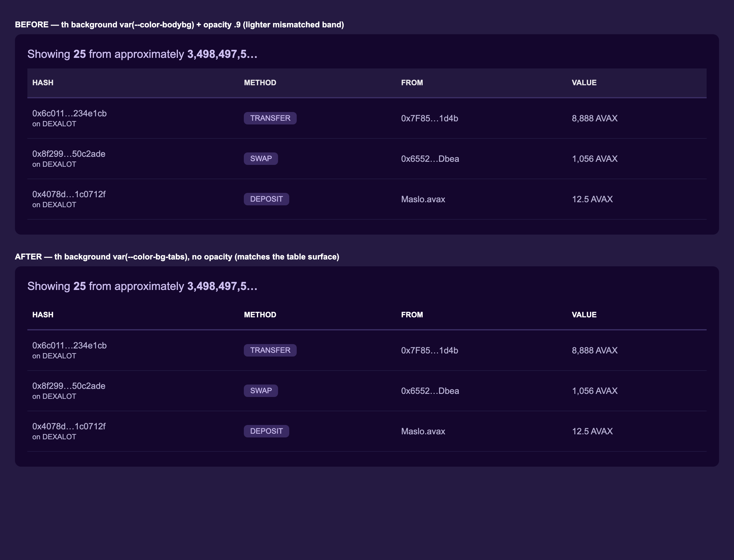Screen dimensions: 734x560
Task: Open address 0x7F85…1d4b in BEFORE table
Action: click(x=430, y=118)
